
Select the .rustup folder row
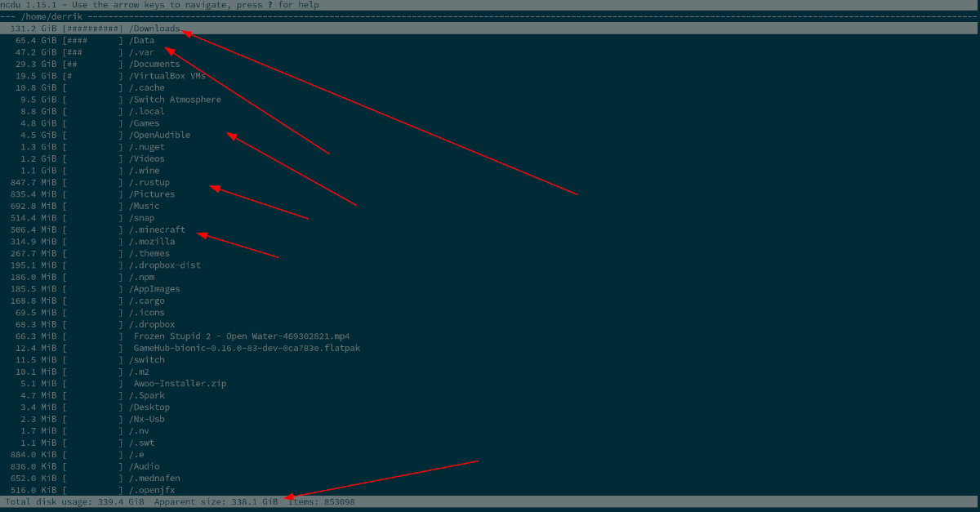click(x=149, y=182)
